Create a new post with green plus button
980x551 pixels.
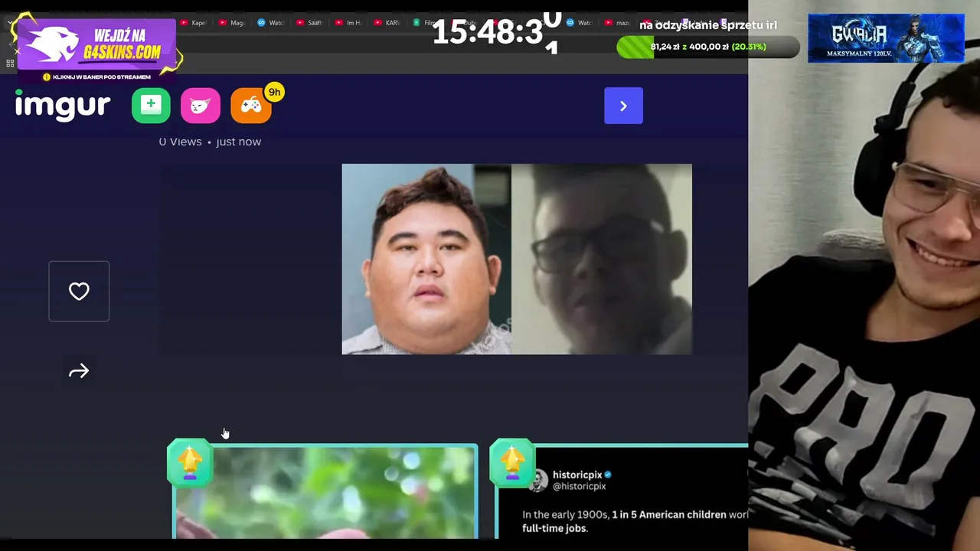[151, 106]
